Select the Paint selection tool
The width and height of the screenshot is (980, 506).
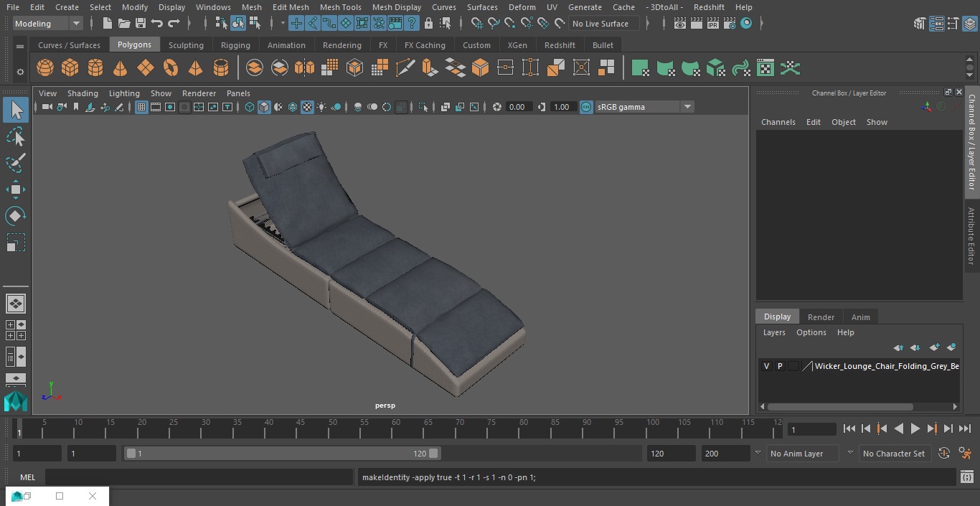tap(15, 163)
